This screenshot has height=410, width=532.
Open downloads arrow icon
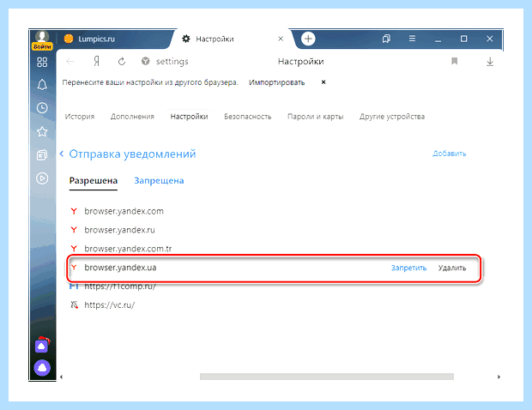click(490, 62)
